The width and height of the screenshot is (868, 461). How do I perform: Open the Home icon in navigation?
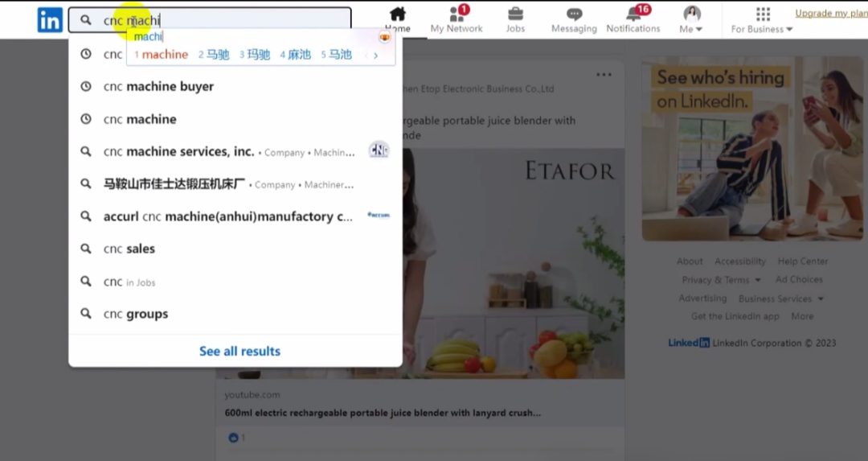(x=398, y=14)
